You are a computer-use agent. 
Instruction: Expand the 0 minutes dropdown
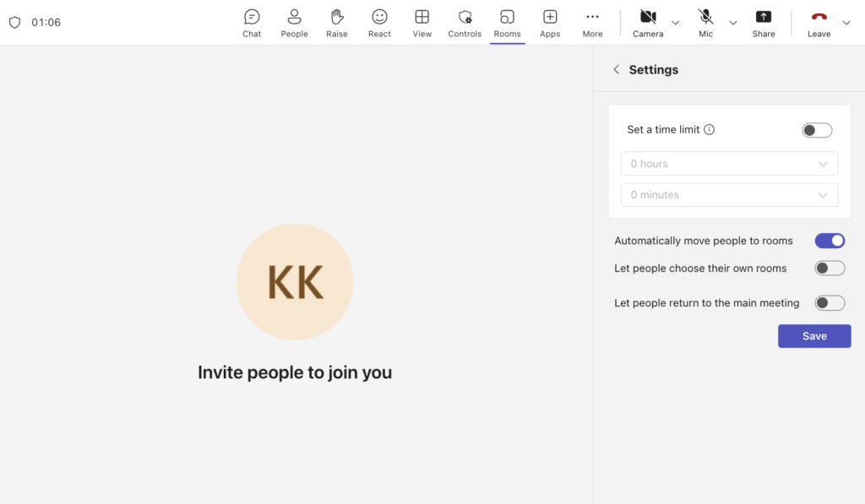[729, 195]
